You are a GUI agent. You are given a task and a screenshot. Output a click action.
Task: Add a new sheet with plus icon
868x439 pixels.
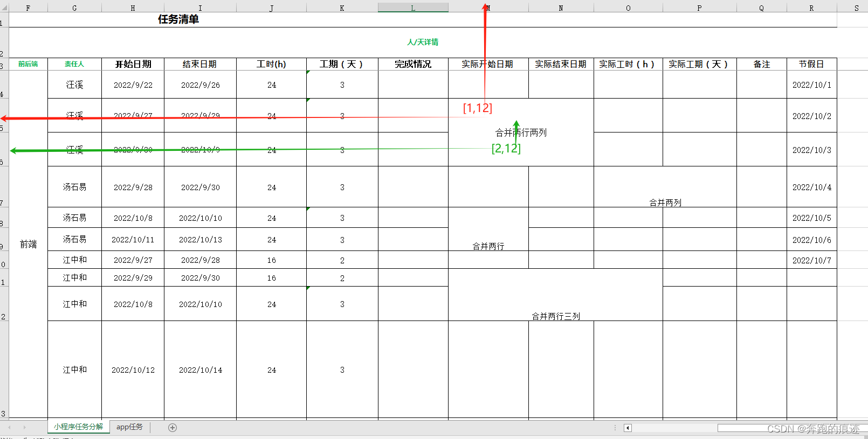tap(173, 428)
